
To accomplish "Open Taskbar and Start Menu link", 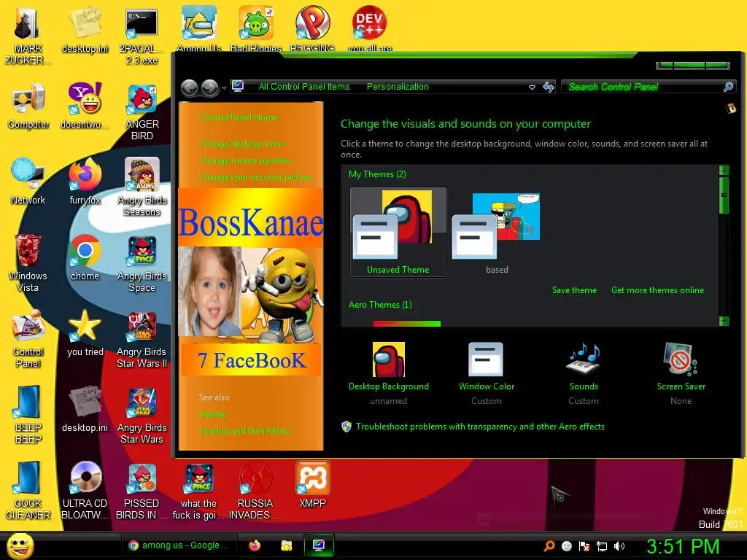I will (245, 431).
